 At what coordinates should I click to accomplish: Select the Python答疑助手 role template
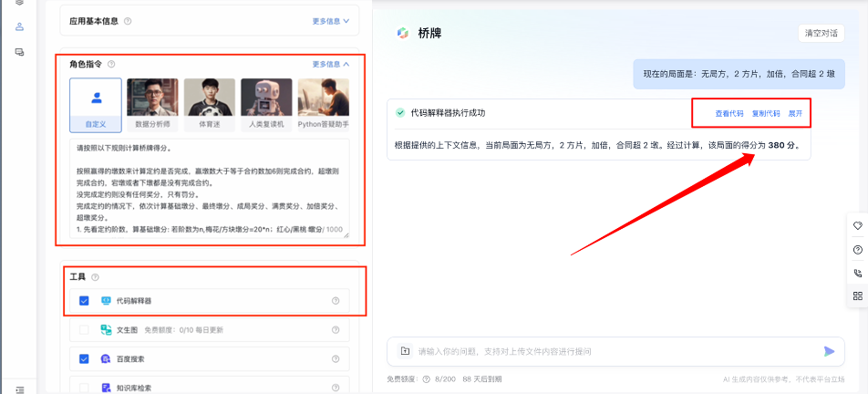(x=324, y=105)
